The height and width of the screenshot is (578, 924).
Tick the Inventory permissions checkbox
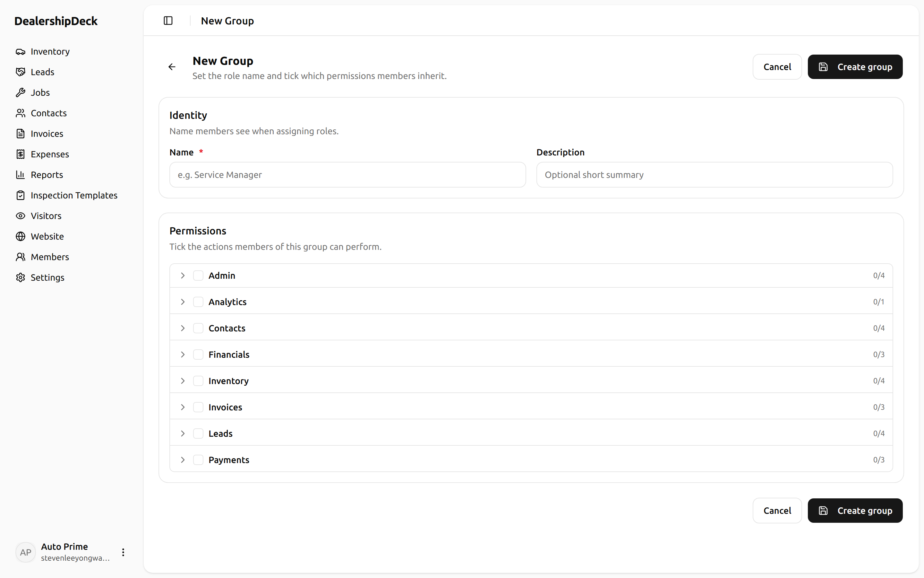coord(198,381)
